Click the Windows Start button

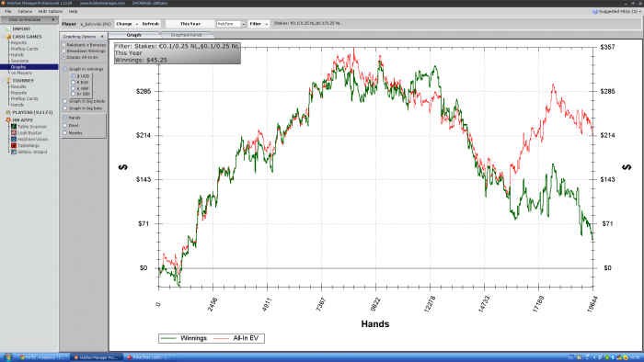click(7, 357)
